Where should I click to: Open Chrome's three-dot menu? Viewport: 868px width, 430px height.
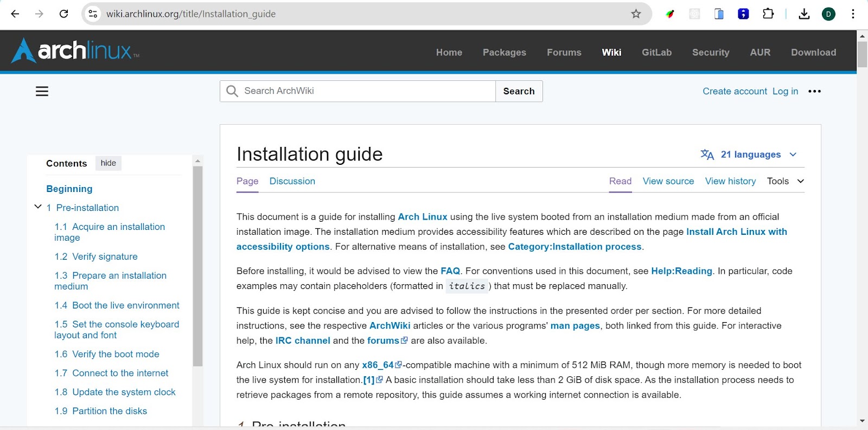coord(853,14)
